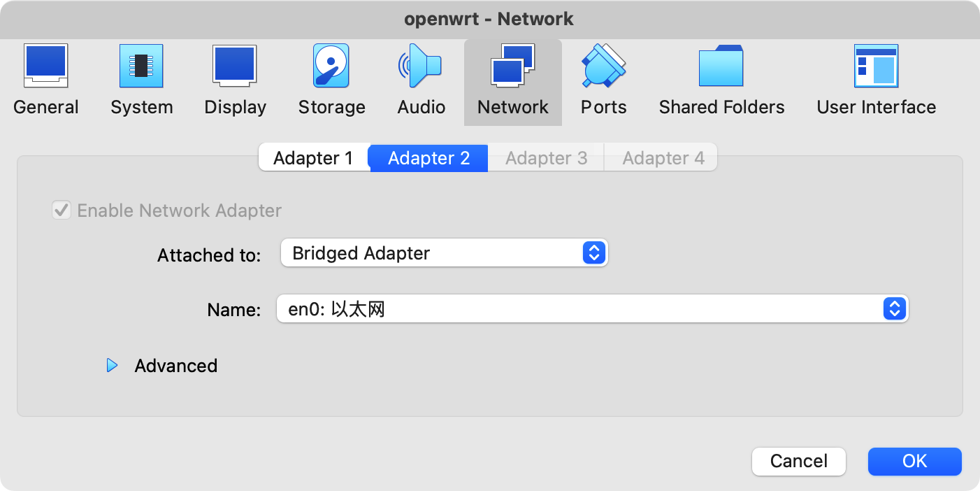Confirm settings with the OK button
This screenshot has width=980, height=491.
coord(914,461)
